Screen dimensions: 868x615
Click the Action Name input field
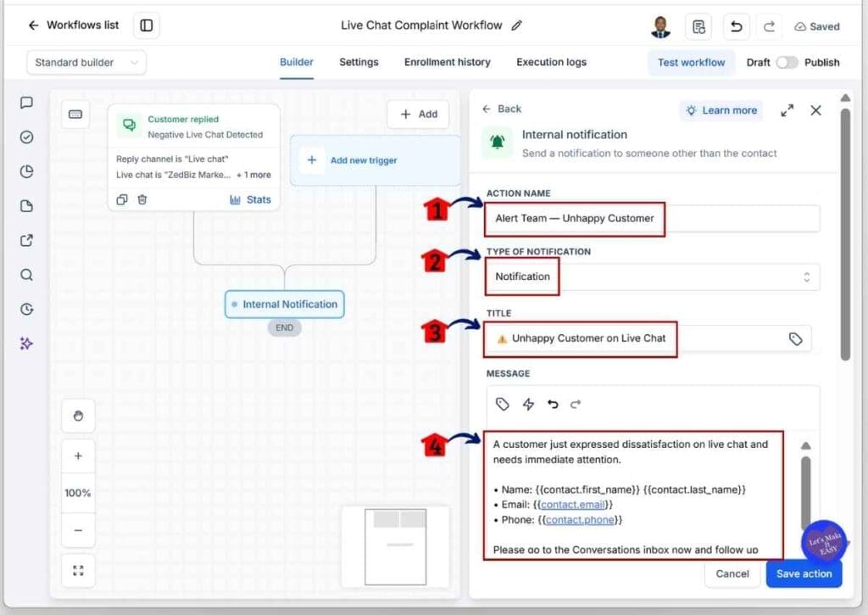click(x=653, y=218)
